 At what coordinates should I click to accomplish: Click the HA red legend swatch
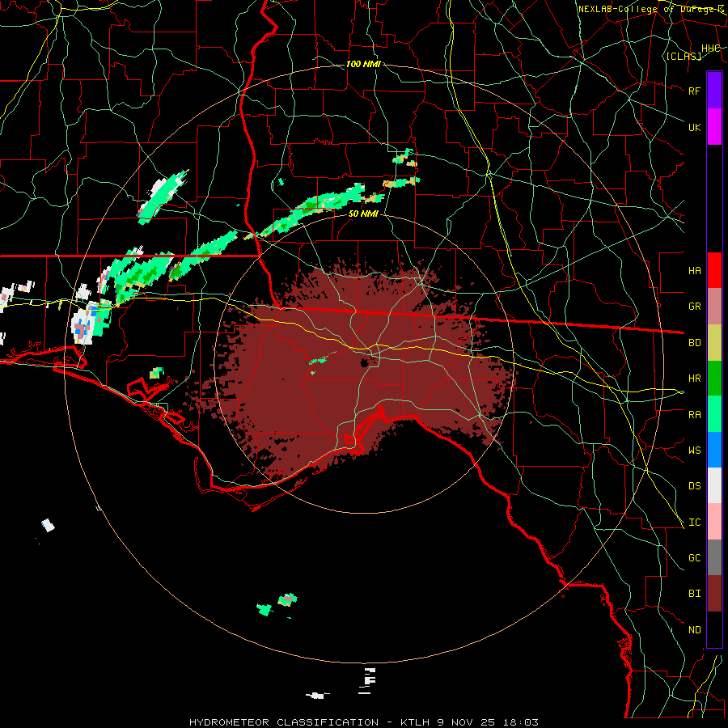pos(714,270)
